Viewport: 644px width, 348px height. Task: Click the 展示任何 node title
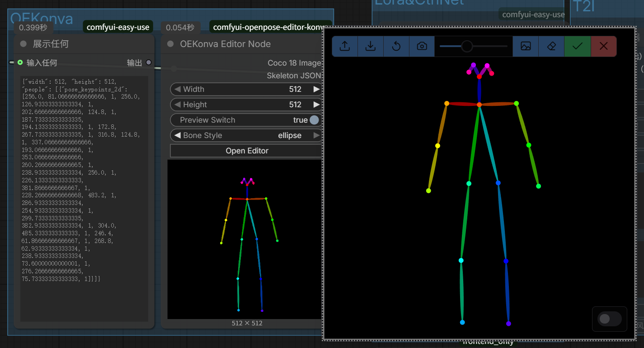pyautogui.click(x=51, y=44)
